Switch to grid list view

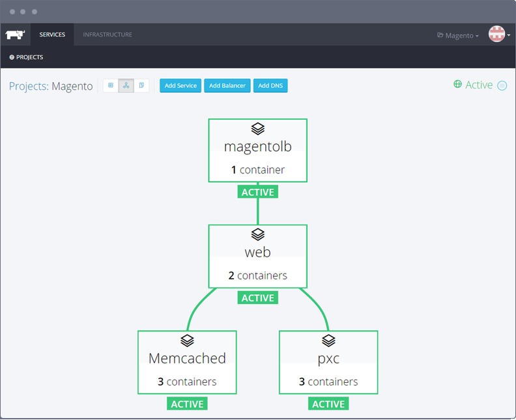(x=111, y=85)
